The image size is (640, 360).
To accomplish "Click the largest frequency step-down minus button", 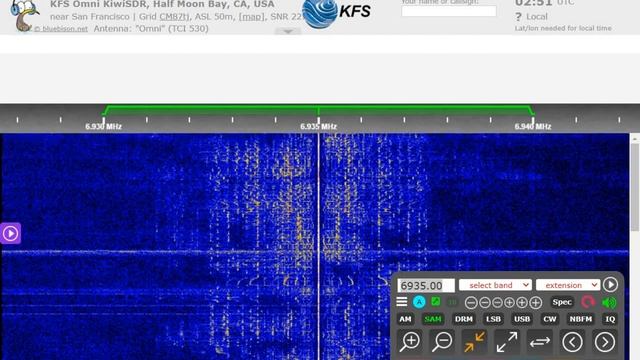I will [x=471, y=302].
